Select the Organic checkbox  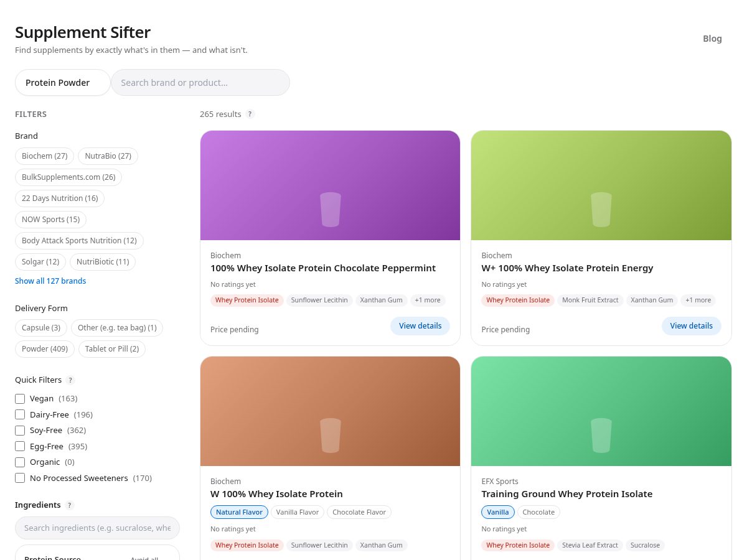[20, 462]
